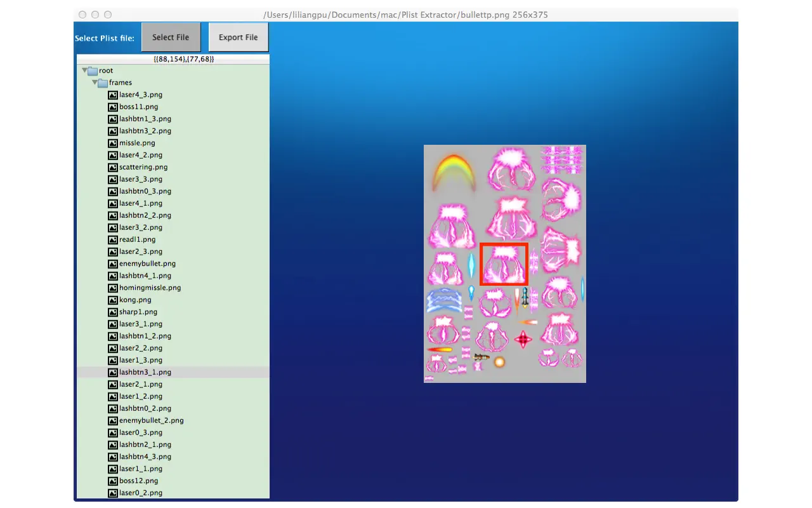Click the image icon beside sharp1.png
The width and height of the screenshot is (812, 508).
tap(112, 311)
